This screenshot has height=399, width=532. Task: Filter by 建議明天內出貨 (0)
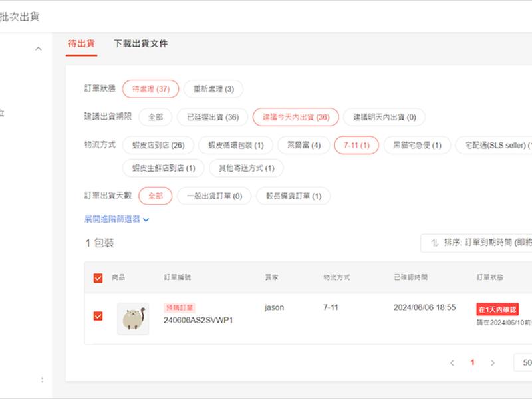[x=384, y=118]
